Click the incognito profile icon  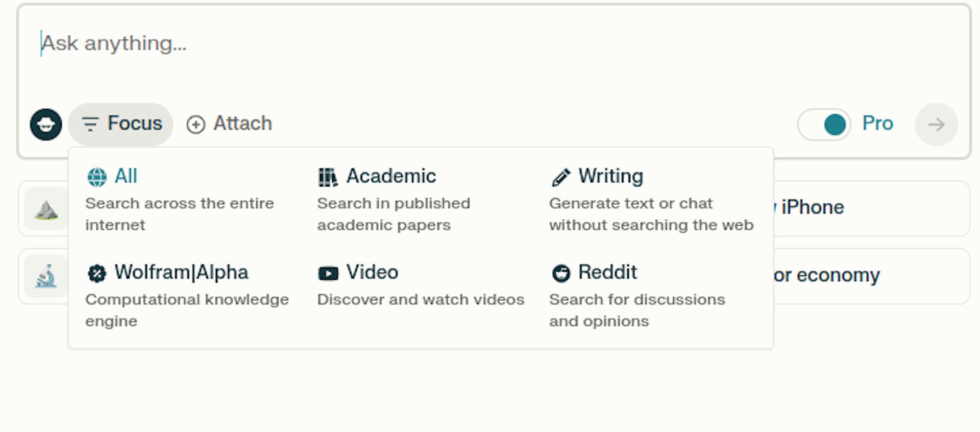[x=45, y=124]
